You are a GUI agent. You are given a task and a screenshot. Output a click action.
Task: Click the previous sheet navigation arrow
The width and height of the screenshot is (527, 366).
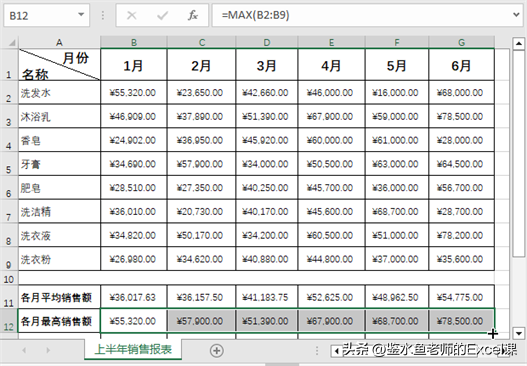pyautogui.click(x=24, y=350)
